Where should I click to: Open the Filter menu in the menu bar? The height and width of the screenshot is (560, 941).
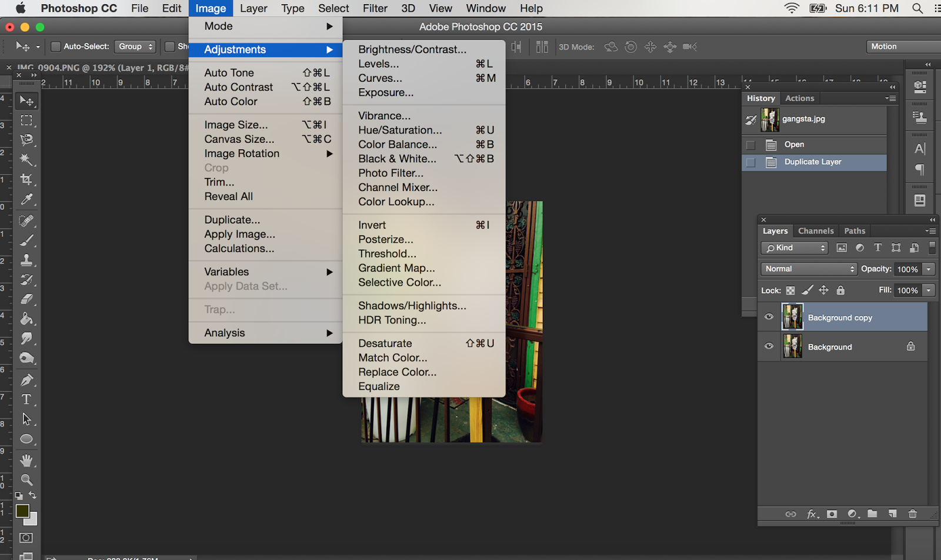tap(375, 8)
